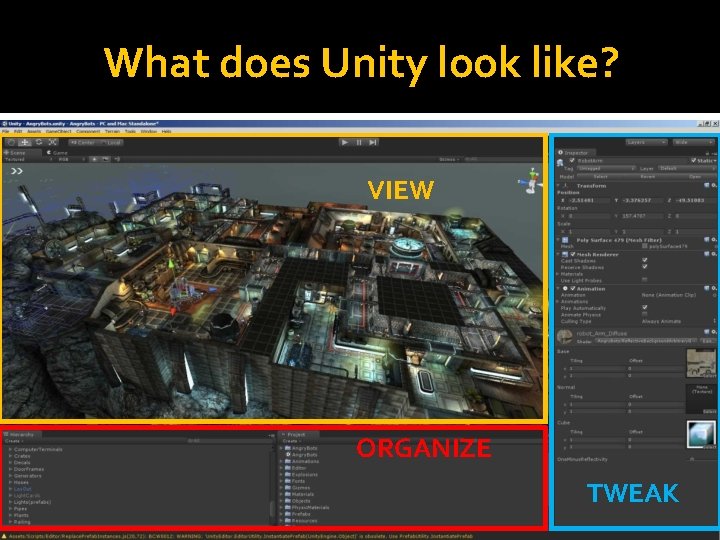Image resolution: width=720 pixels, height=540 pixels.
Task: Open Culling Type dropdown Always Animate
Action: coord(679,321)
